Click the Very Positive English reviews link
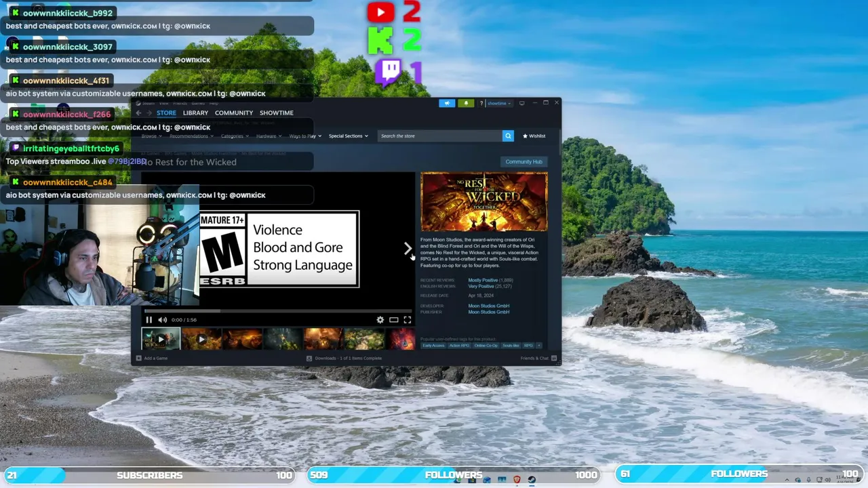868x488 pixels. 481,286
